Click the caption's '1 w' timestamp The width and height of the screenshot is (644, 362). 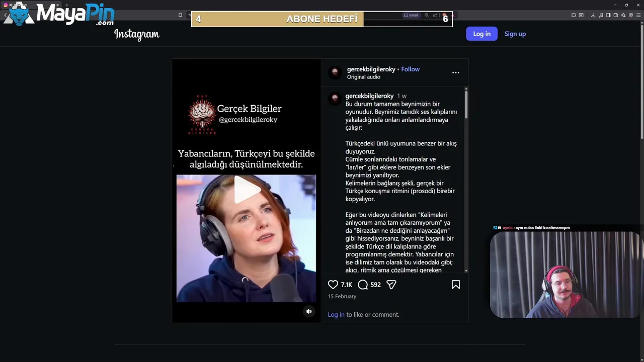tap(401, 96)
